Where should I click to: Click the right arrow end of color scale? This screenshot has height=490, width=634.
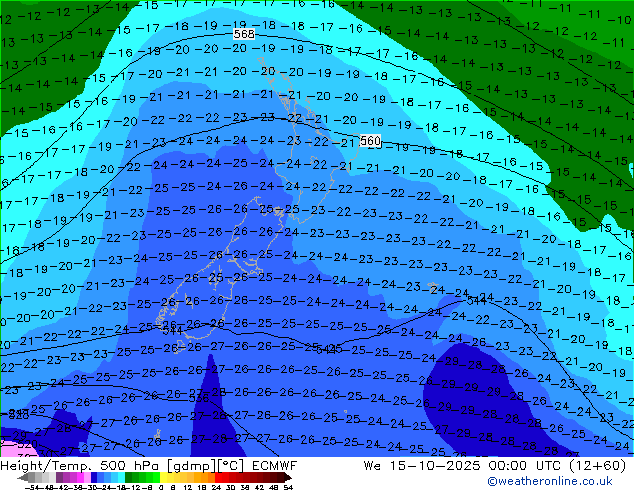click(287, 477)
